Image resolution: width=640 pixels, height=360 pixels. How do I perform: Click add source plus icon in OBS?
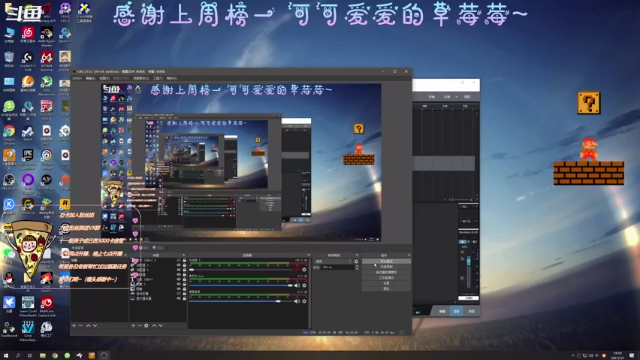coord(133,325)
